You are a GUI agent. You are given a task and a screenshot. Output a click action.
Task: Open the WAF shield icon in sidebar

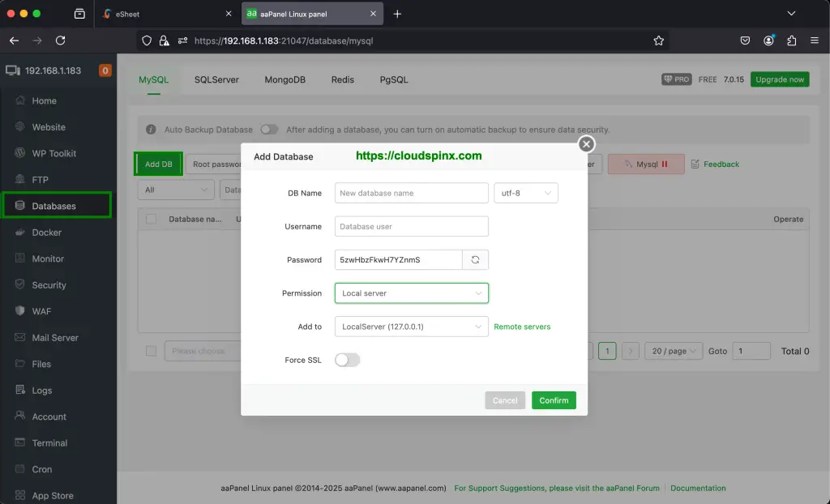coord(20,311)
